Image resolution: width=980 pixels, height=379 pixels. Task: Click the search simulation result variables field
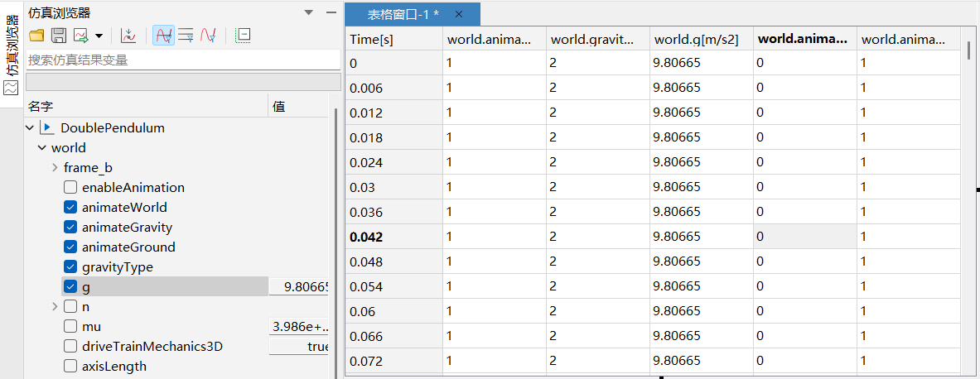[x=182, y=60]
